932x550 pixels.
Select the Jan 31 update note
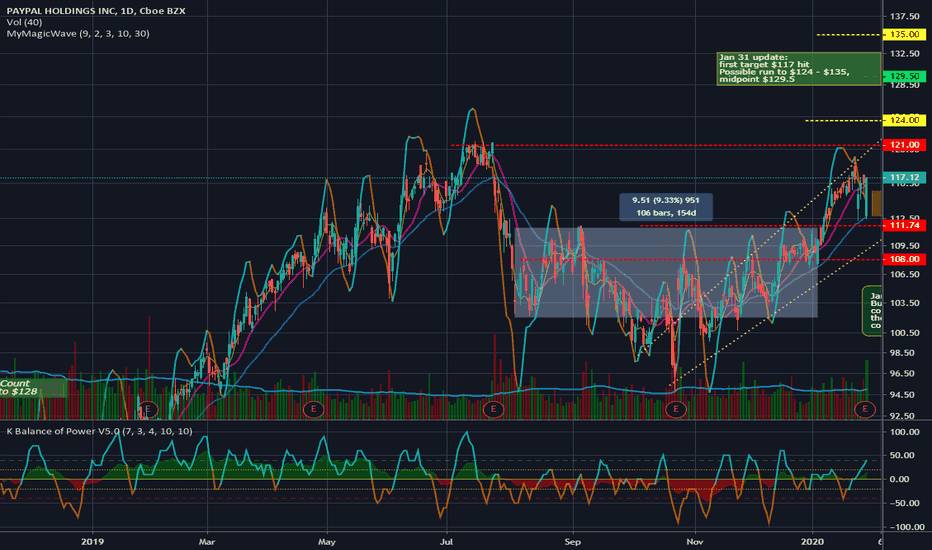[799, 69]
